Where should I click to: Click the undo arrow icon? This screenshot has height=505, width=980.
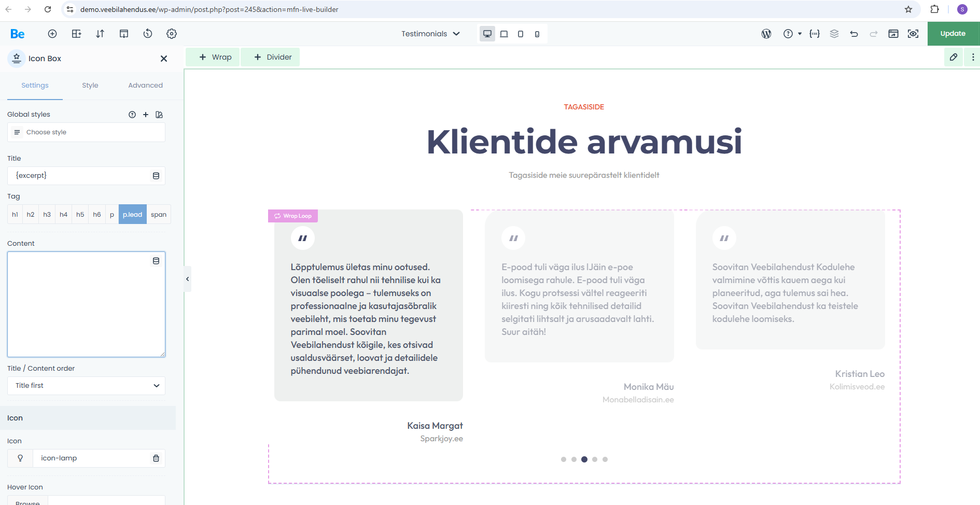click(854, 34)
